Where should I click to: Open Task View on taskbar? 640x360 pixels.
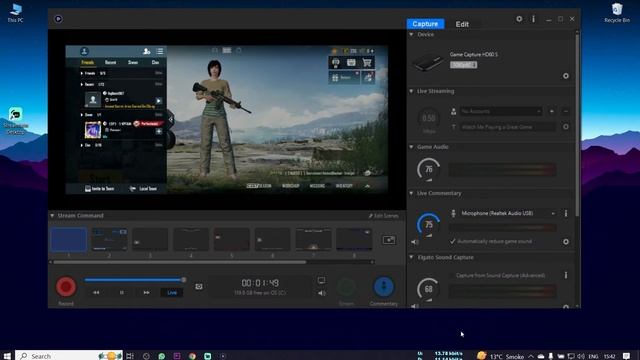(x=130, y=356)
